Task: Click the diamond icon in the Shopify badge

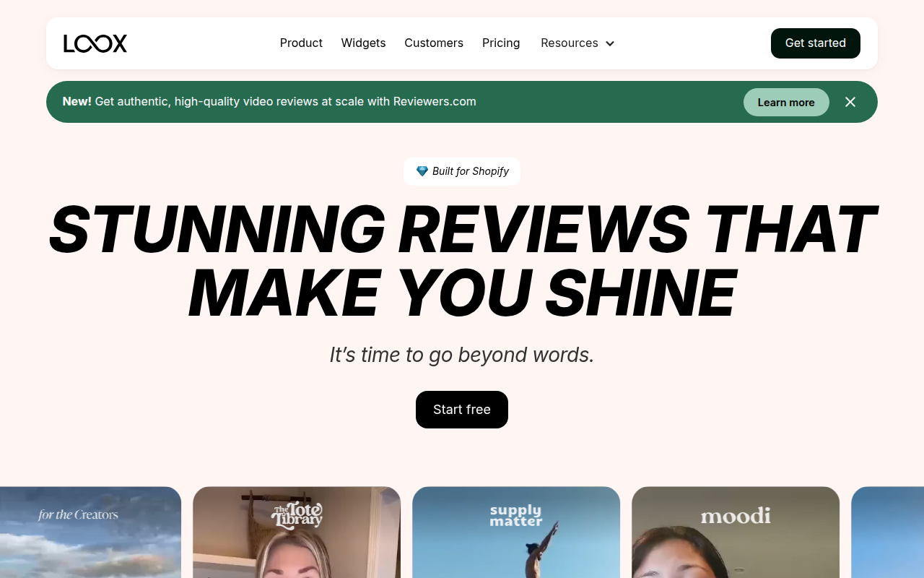Action: [422, 171]
